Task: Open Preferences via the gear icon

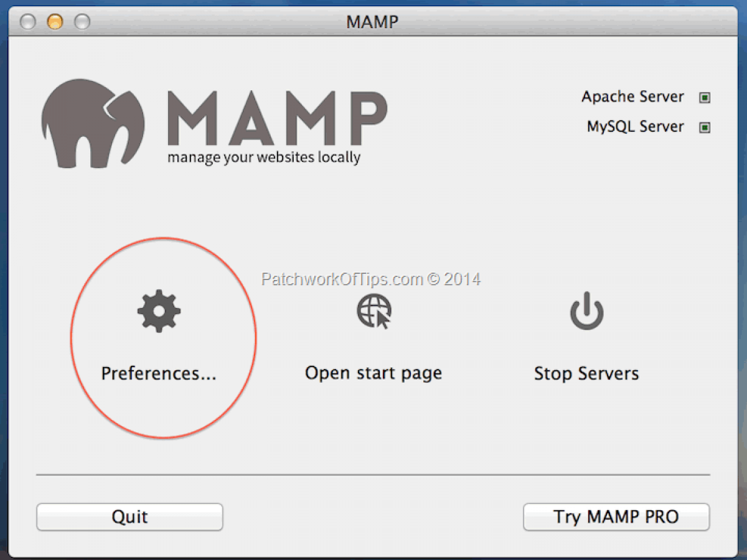Action: [159, 310]
